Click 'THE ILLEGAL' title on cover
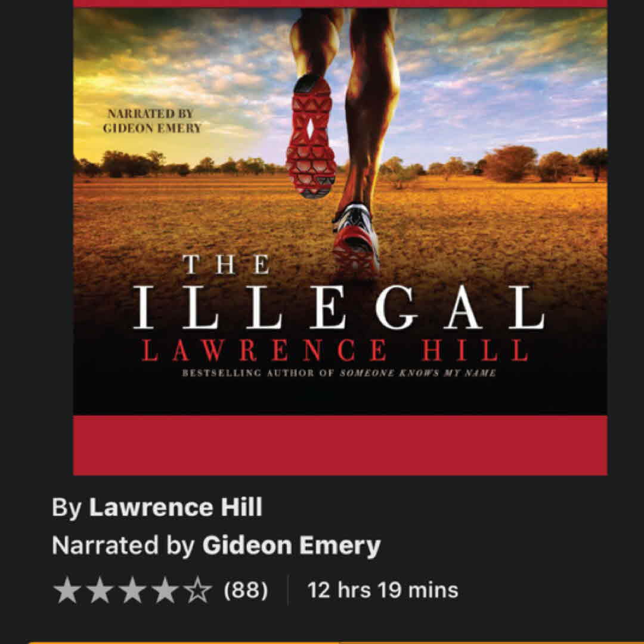The width and height of the screenshot is (644, 644). click(x=339, y=292)
